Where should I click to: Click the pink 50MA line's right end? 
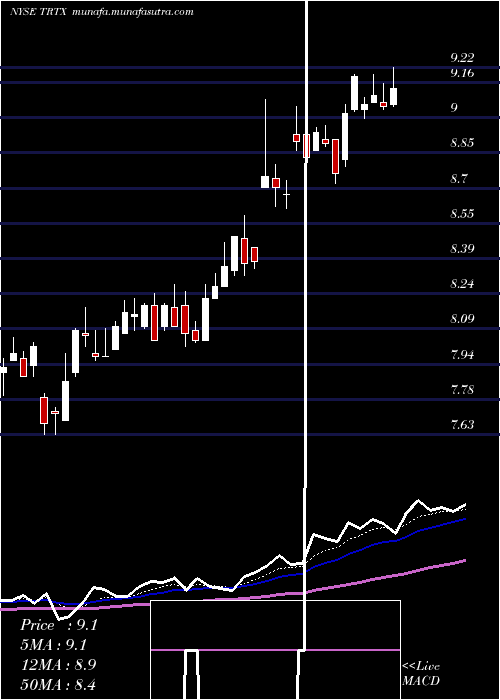pyautogui.click(x=464, y=560)
